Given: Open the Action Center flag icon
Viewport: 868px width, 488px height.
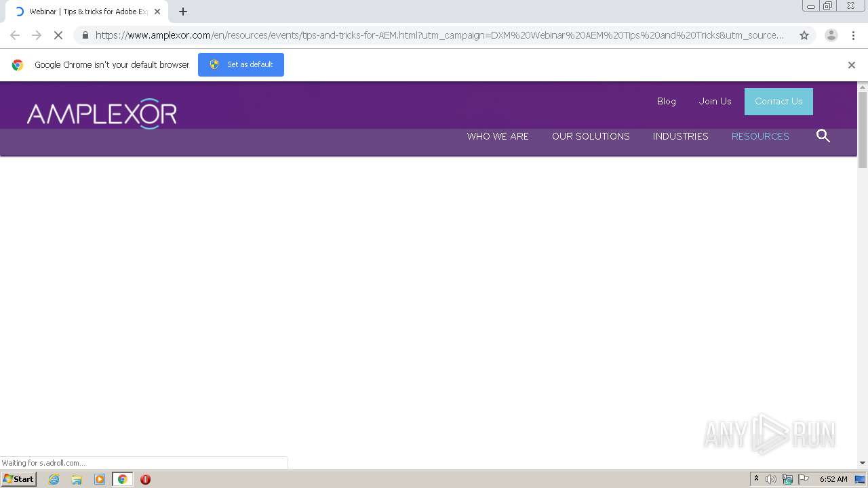Looking at the screenshot, I should click(x=804, y=479).
